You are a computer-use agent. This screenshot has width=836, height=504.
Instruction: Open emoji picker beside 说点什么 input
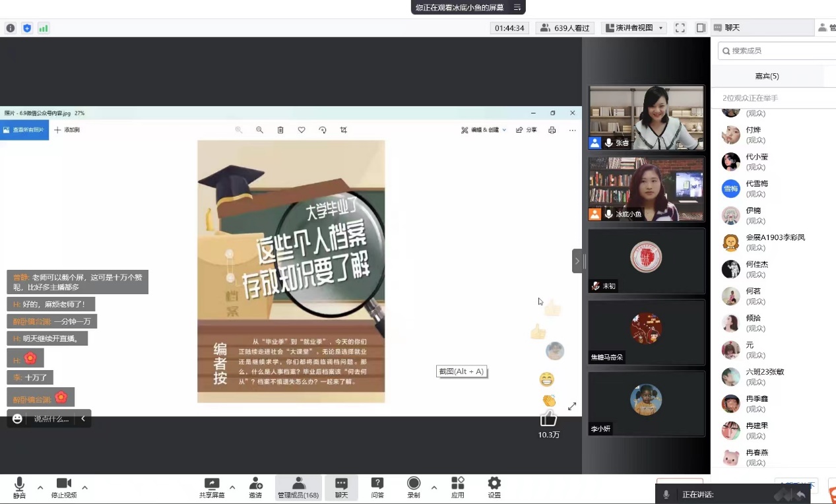click(x=18, y=418)
